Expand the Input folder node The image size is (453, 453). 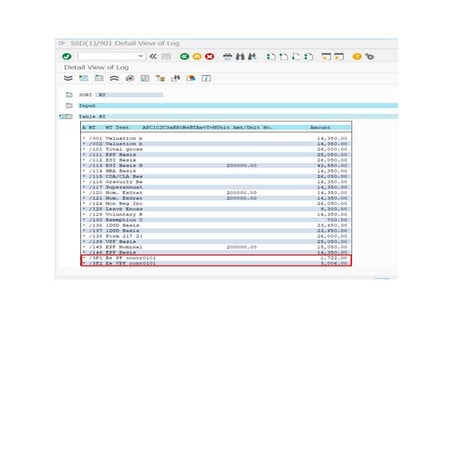[x=69, y=106]
